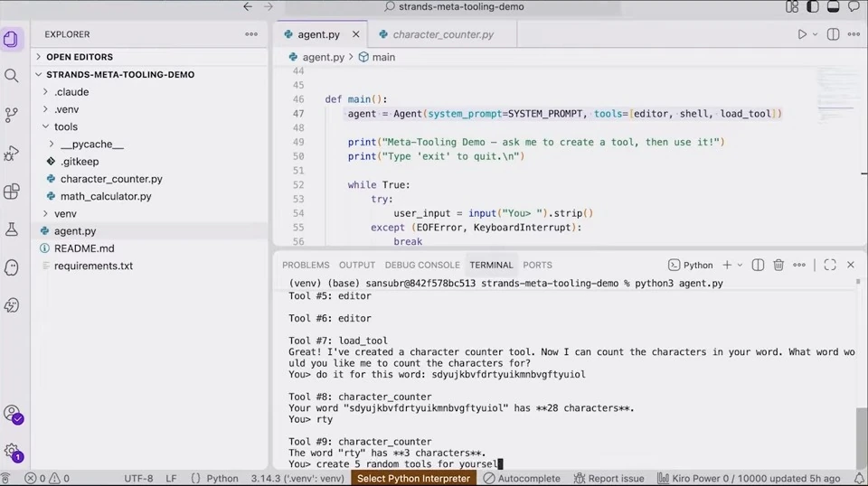
Task: Expand the .venv folder
Action: (66, 109)
